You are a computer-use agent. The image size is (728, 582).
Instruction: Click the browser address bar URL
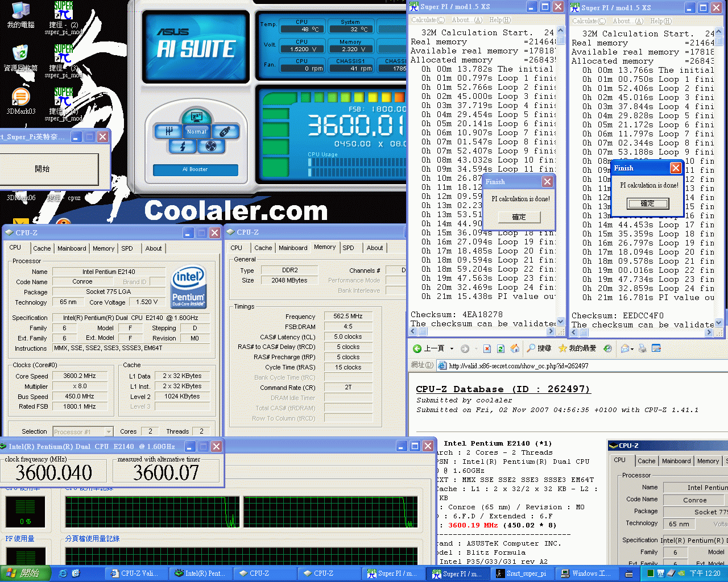[519, 365]
